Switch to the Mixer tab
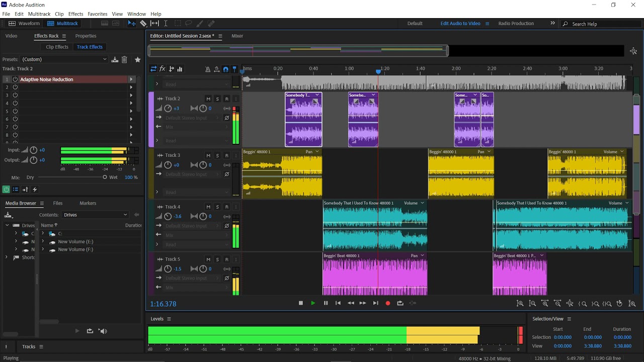This screenshot has height=362, width=644. click(x=237, y=36)
